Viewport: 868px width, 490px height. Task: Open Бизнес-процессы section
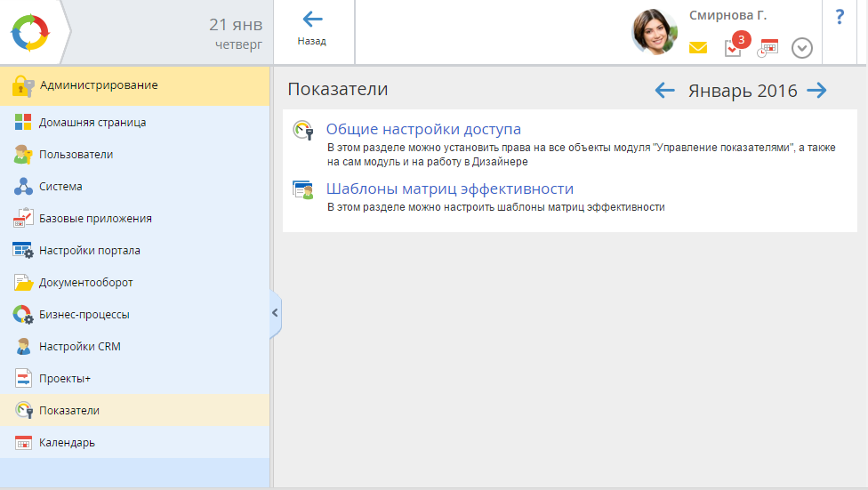(x=84, y=315)
